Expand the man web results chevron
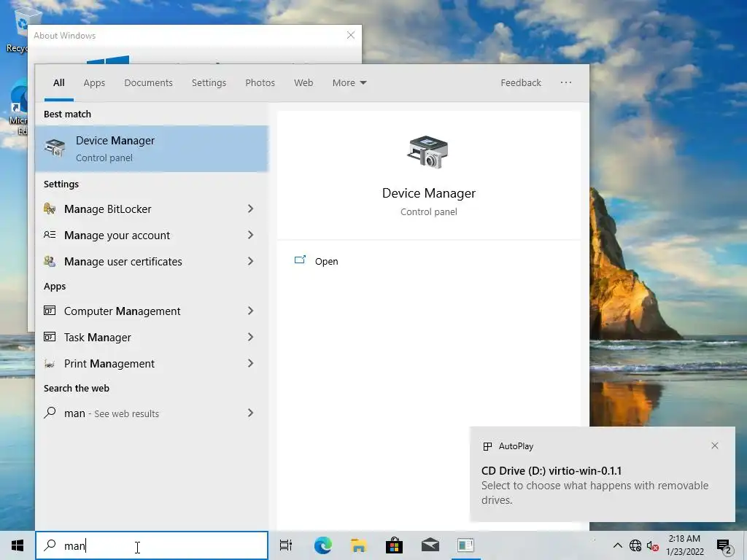The height and width of the screenshot is (560, 747). pyautogui.click(x=251, y=413)
